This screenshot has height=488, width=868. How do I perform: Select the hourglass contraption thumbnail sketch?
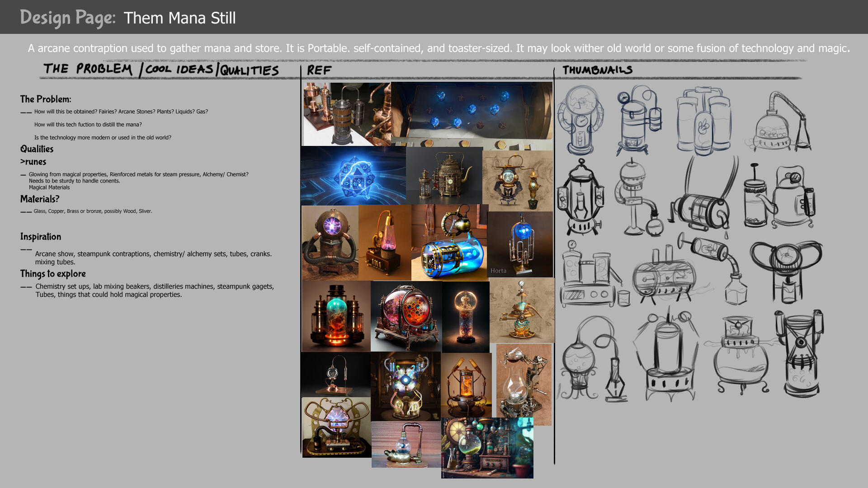[799, 355]
